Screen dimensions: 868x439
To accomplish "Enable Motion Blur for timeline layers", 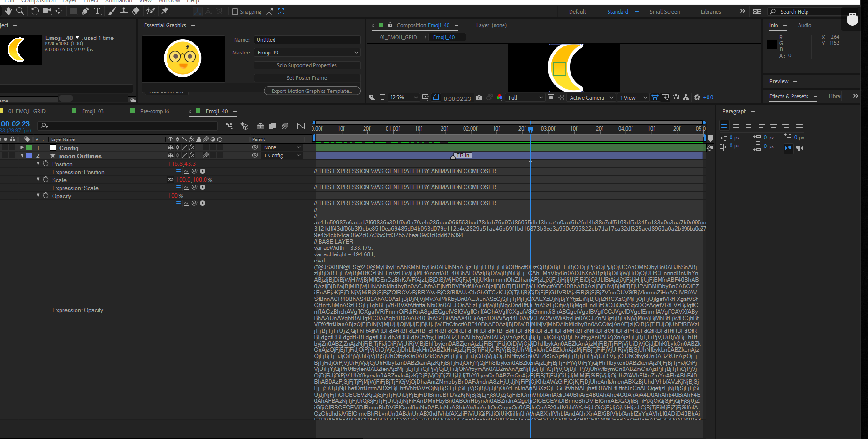I will pos(285,126).
